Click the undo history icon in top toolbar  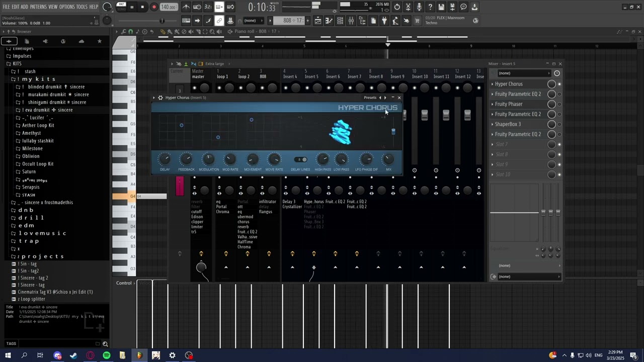coord(397,7)
